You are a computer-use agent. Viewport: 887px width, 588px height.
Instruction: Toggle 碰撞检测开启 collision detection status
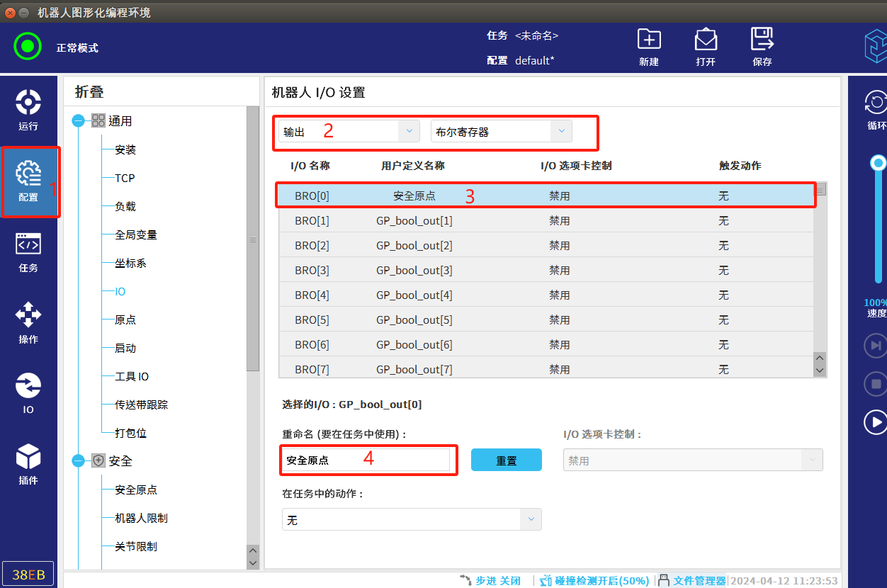[594, 580]
